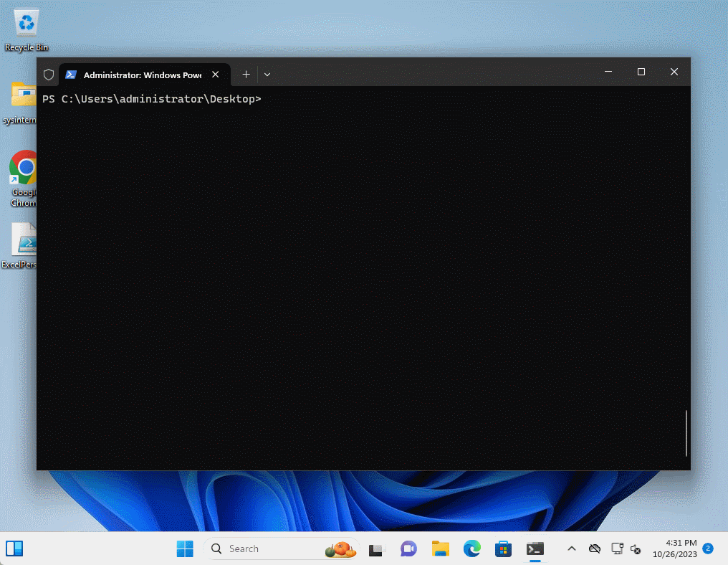Viewport: 728px width, 565px height.
Task: Open the Widgets panel on taskbar
Action: (14, 549)
